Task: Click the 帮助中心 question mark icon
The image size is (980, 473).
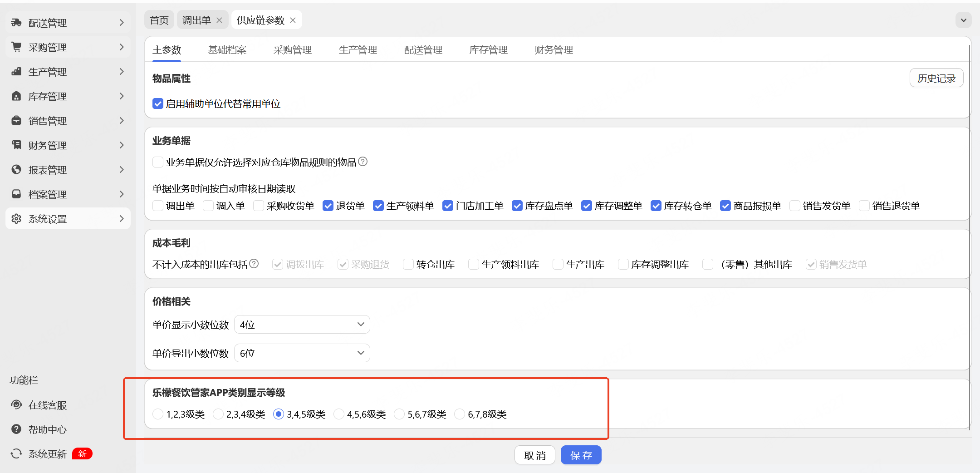Action: point(16,429)
